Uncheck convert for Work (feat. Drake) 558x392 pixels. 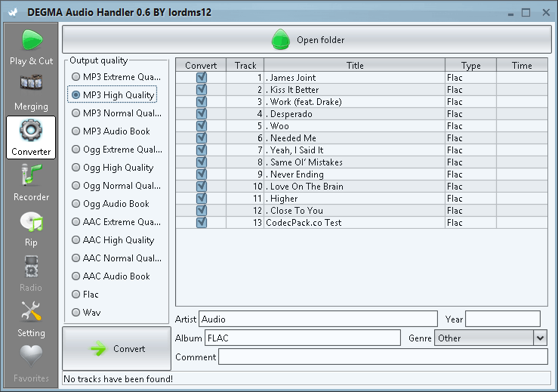pyautogui.click(x=202, y=101)
